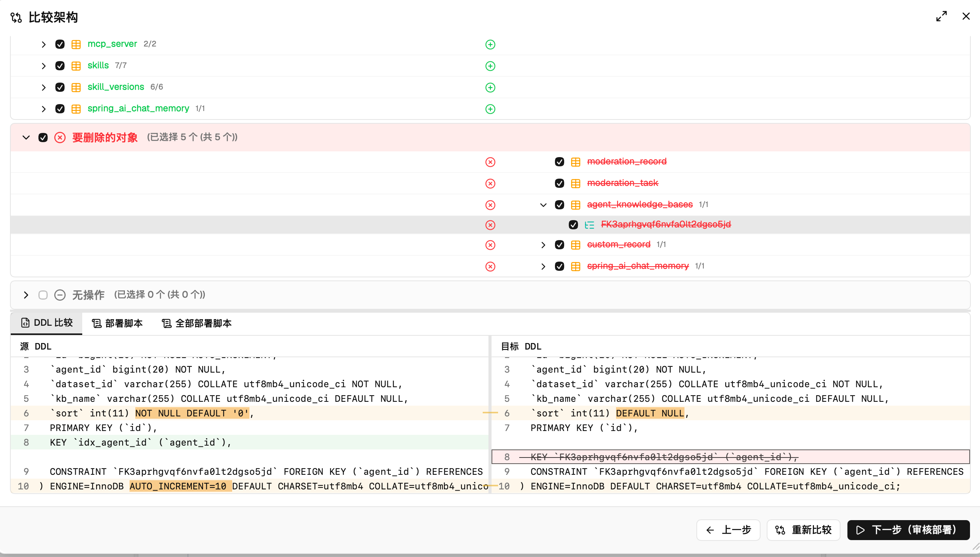980x557 pixels.
Task: Check the 无操作 group checkbox
Action: tap(43, 295)
